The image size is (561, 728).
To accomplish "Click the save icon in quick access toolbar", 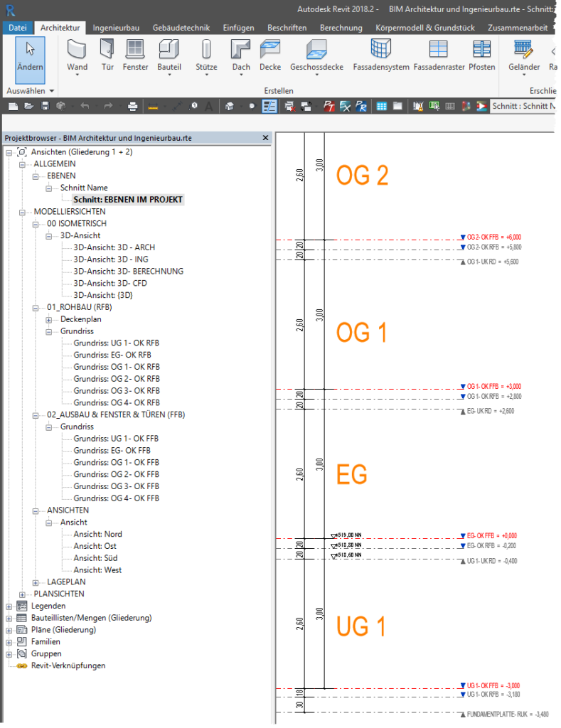I will click(45, 106).
